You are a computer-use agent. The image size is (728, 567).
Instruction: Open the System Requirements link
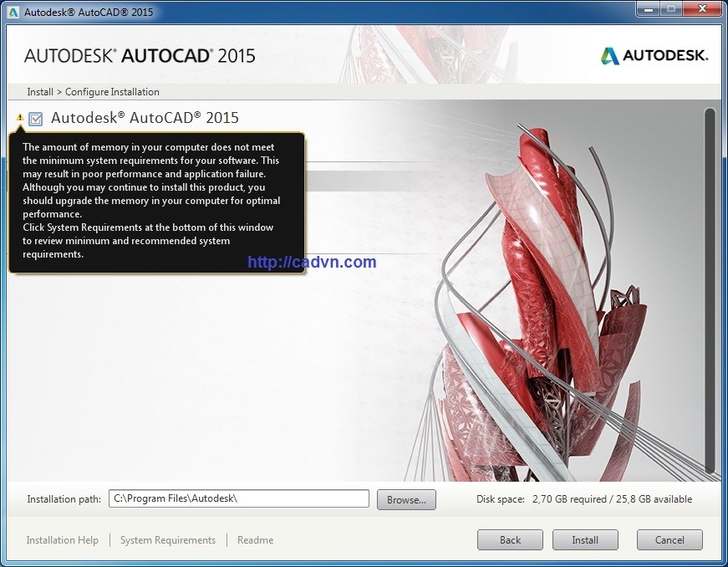(168, 540)
